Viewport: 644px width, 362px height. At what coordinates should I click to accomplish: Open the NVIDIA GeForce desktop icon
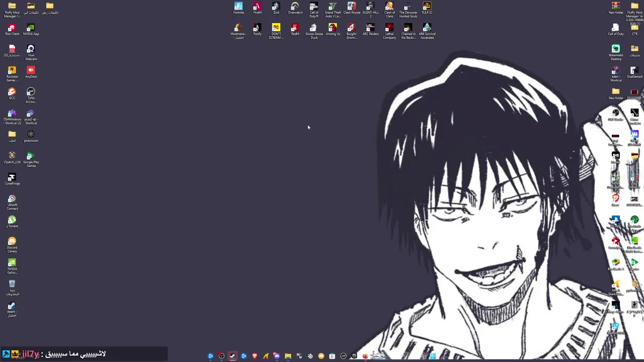click(x=12, y=266)
